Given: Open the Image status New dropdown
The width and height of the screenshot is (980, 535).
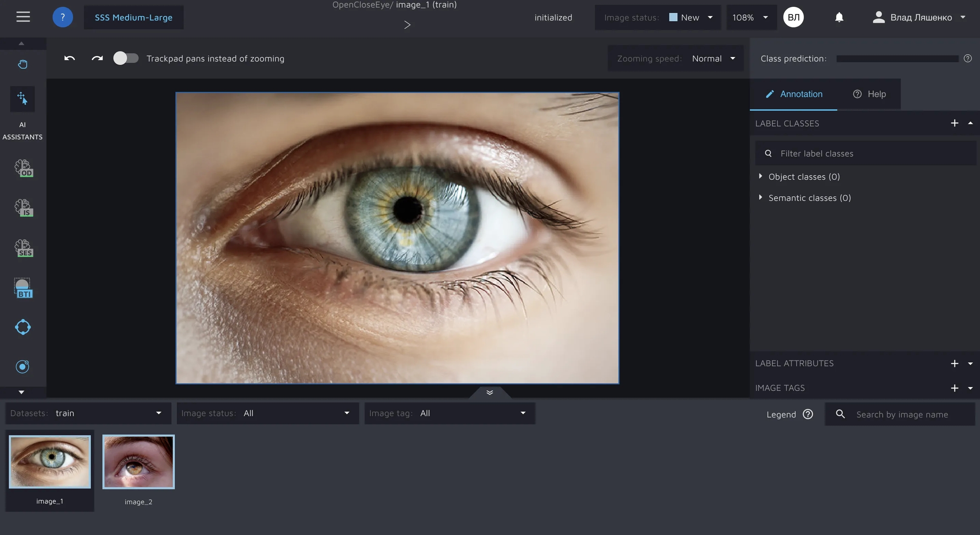Looking at the screenshot, I should click(691, 17).
